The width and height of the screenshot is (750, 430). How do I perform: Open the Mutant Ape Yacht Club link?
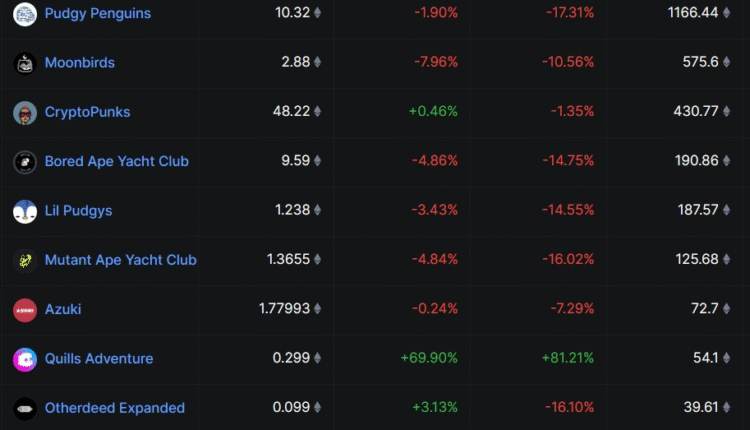pos(120,260)
